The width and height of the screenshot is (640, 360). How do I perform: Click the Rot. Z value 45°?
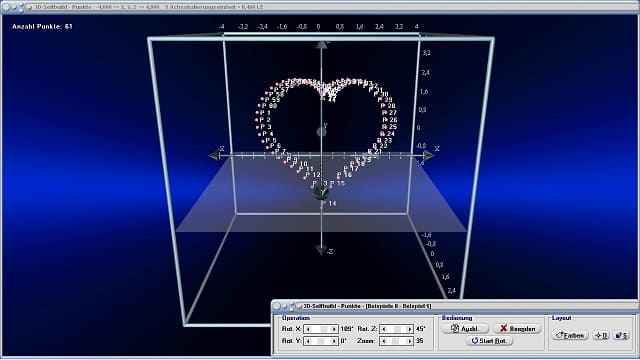[x=420, y=329]
